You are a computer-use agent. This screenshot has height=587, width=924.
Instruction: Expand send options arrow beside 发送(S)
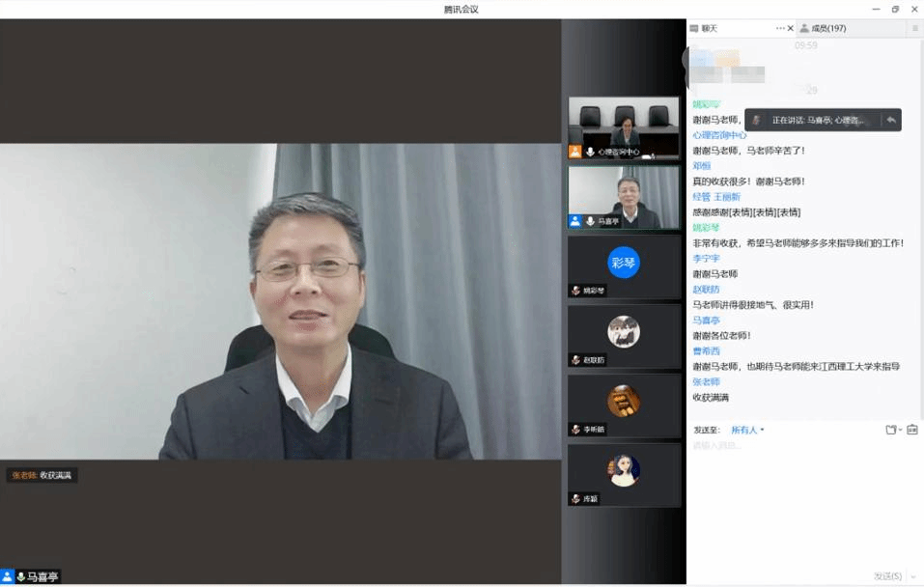pyautogui.click(x=911, y=576)
